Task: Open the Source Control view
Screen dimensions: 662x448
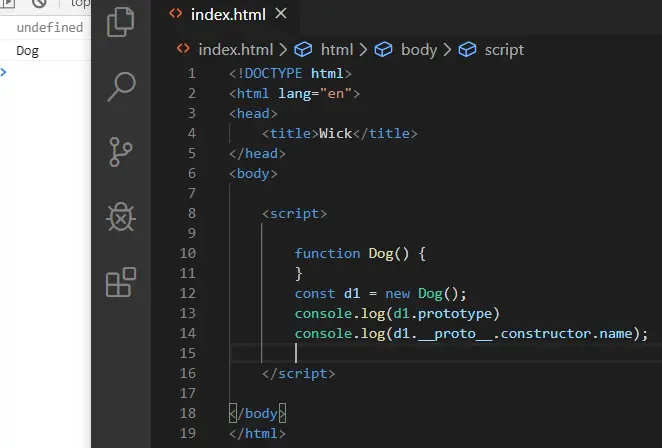Action: (121, 152)
